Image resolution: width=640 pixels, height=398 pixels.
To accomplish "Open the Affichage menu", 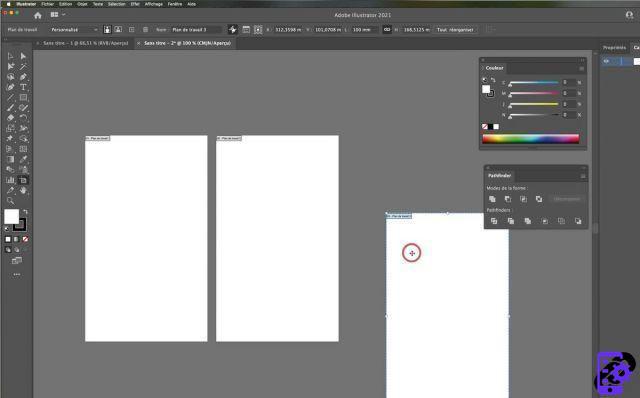I will (x=153, y=4).
